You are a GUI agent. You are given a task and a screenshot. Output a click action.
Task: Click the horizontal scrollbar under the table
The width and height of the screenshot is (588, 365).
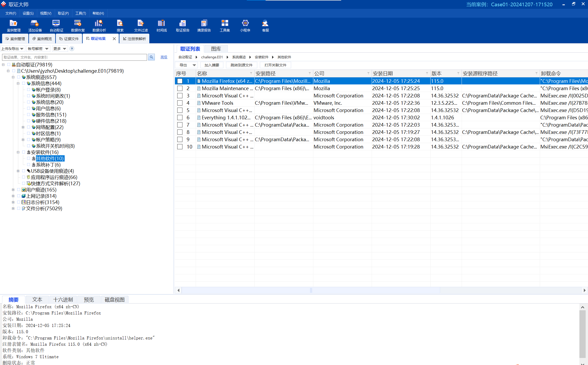[x=381, y=290]
